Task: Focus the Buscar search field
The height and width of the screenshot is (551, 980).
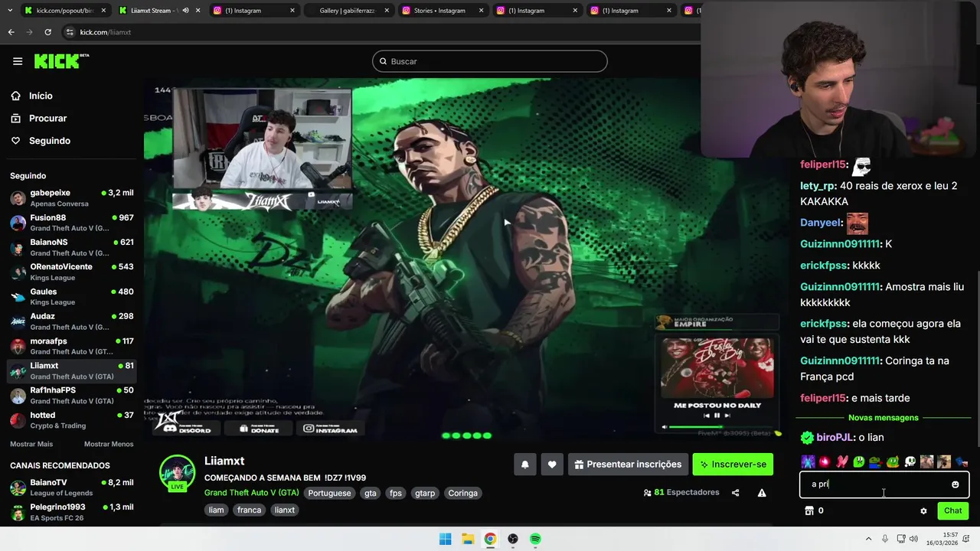Action: pos(490,61)
